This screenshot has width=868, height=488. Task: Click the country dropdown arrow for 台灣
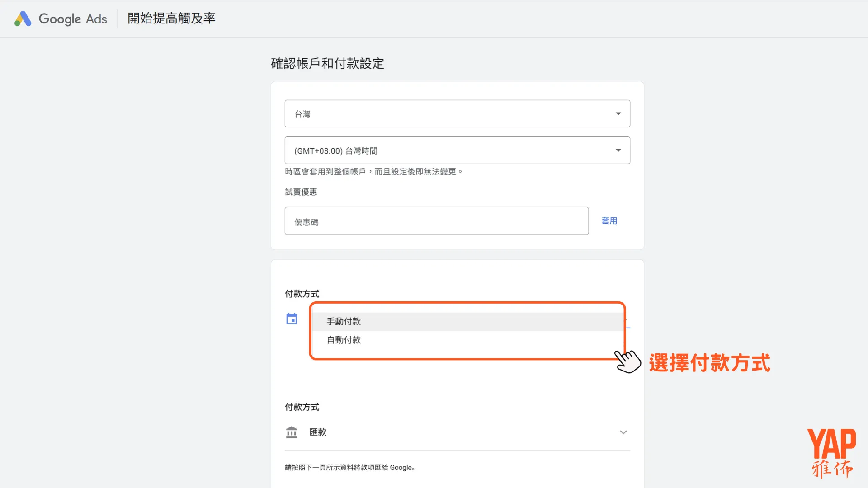coord(618,113)
